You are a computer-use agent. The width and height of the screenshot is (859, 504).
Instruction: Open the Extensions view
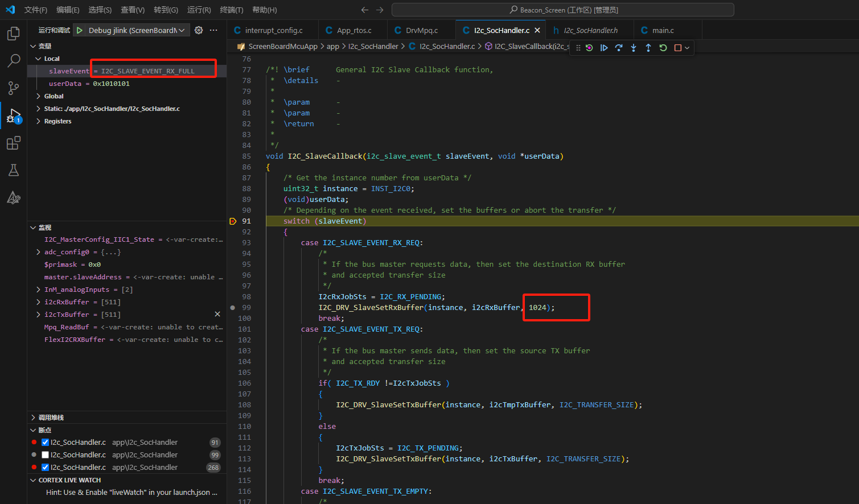pos(14,143)
